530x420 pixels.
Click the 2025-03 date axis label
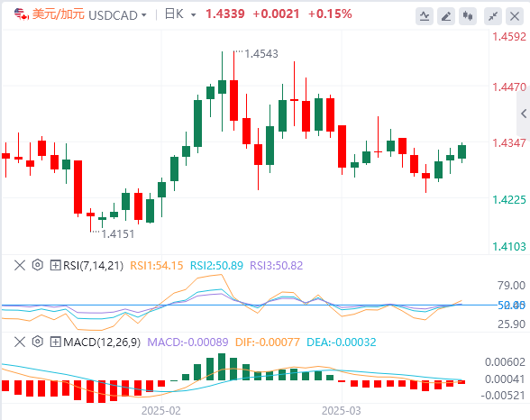[x=341, y=411]
